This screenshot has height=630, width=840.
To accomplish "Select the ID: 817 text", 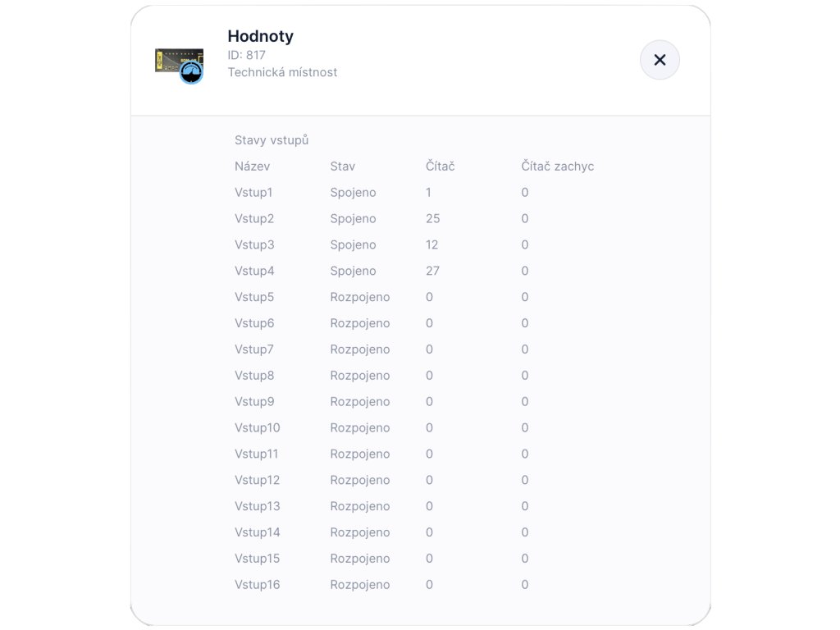I will click(x=246, y=55).
